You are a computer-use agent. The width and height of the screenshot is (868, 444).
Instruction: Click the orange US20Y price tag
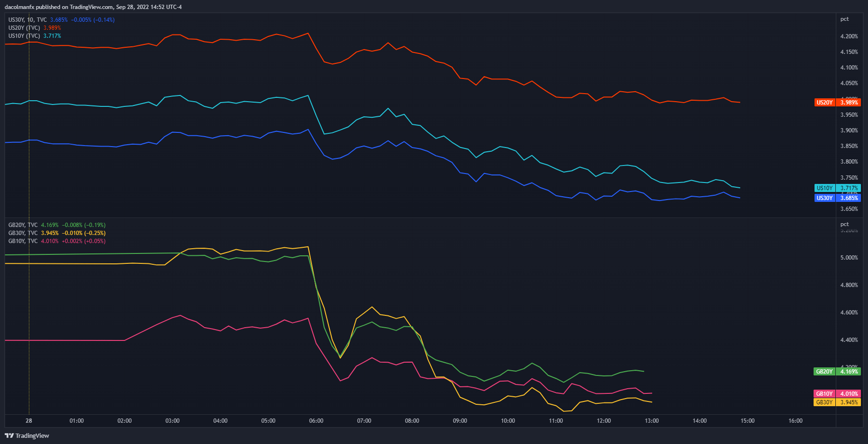837,103
